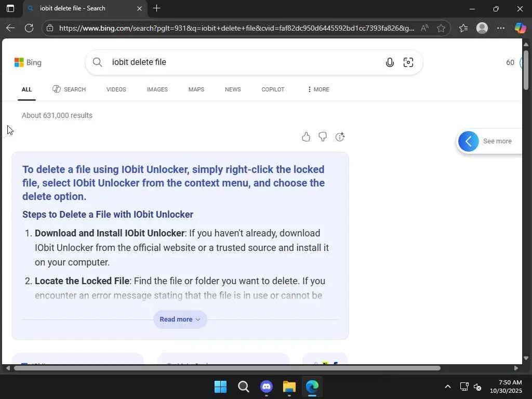Open File Explorer from the taskbar
532x399 pixels.
click(x=289, y=387)
